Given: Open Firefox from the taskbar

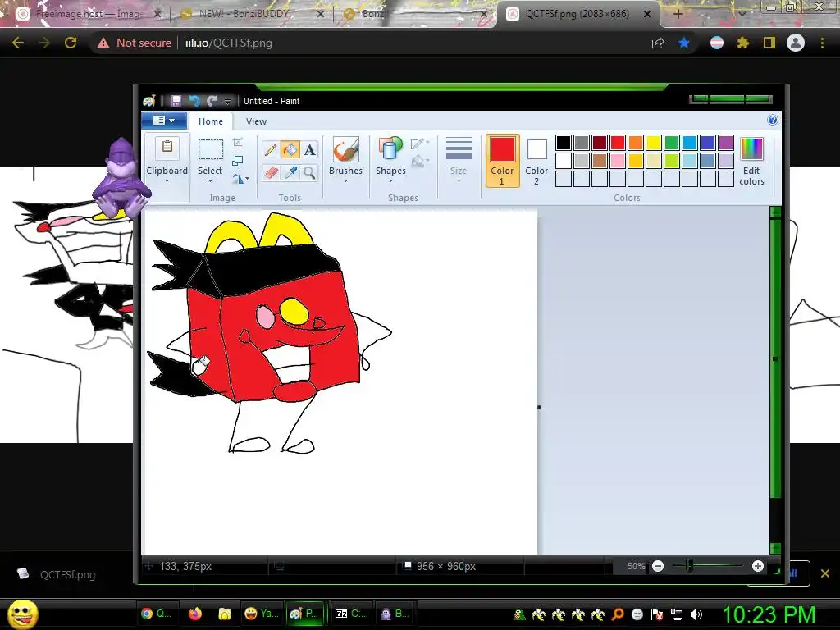Looking at the screenshot, I should pyautogui.click(x=195, y=614).
